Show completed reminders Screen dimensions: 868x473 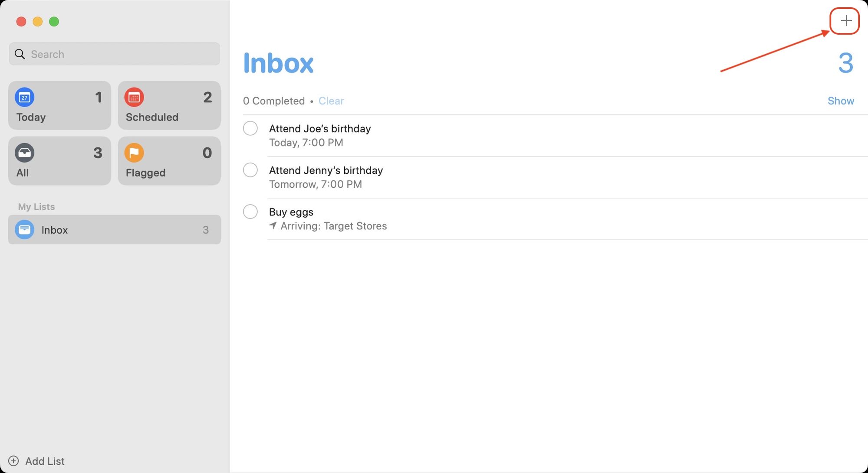pyautogui.click(x=841, y=101)
